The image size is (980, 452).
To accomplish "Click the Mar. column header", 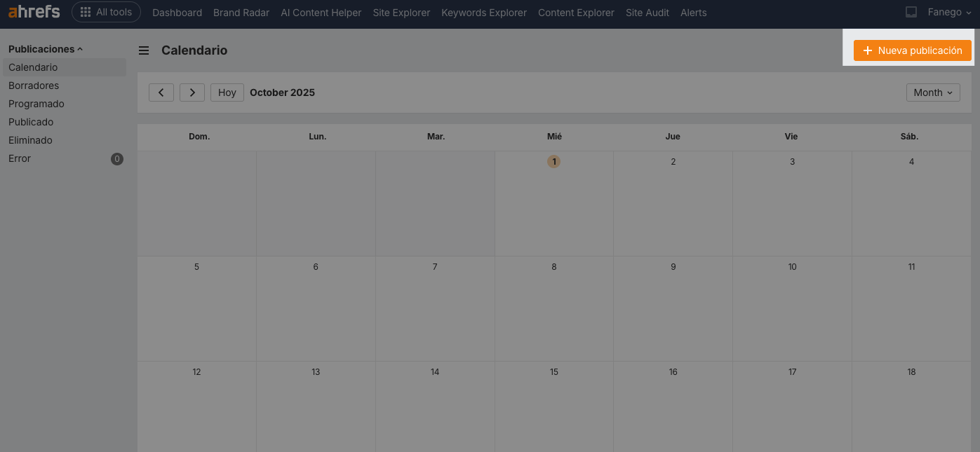I will click(x=436, y=137).
